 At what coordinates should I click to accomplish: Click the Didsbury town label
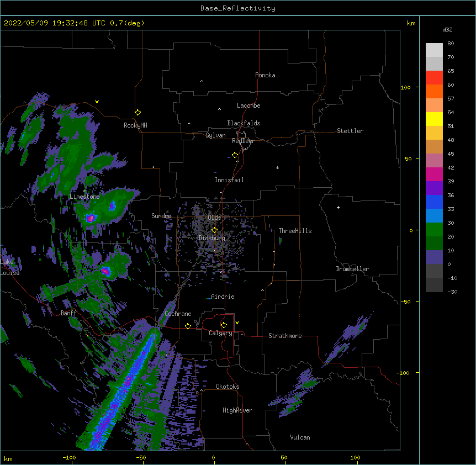click(x=211, y=238)
